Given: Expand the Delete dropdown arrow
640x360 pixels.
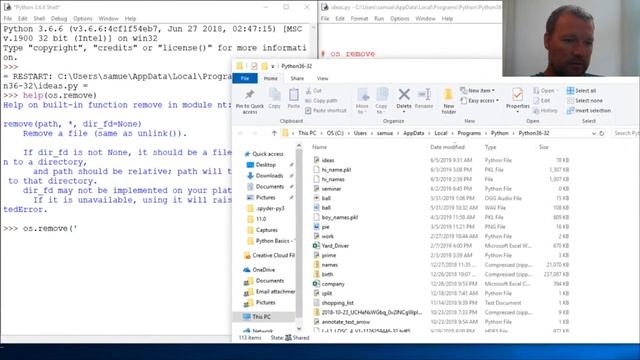Looking at the screenshot, I should click(x=404, y=111).
